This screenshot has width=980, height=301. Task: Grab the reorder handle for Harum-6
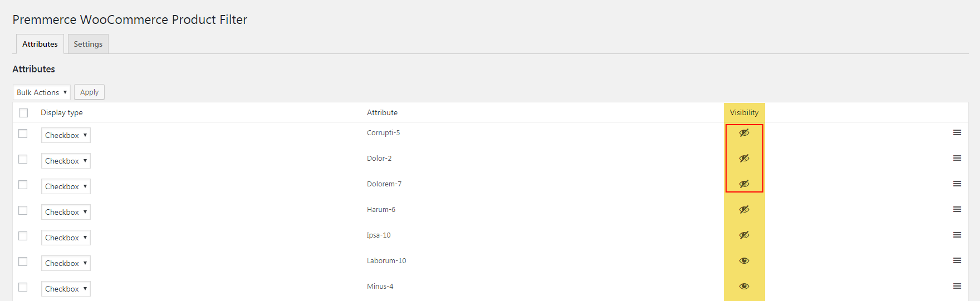tap(957, 209)
